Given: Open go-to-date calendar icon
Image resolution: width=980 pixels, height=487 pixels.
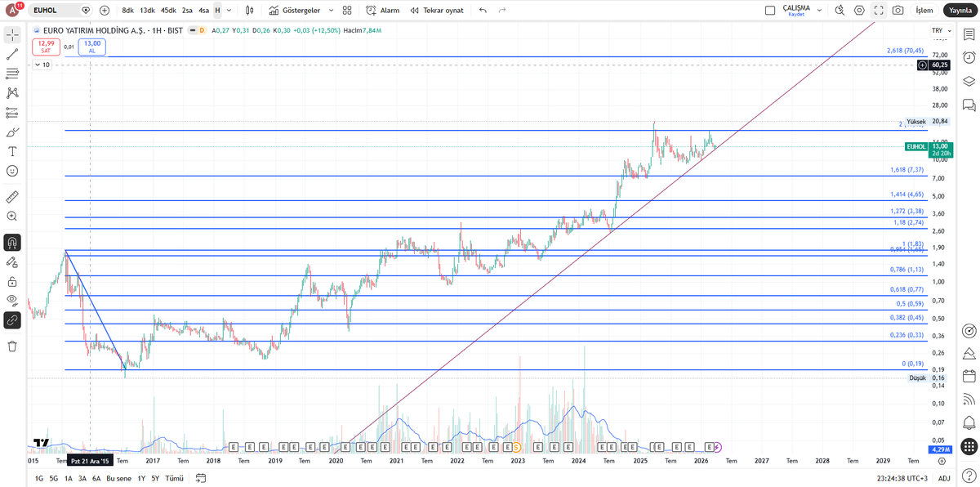Looking at the screenshot, I should point(200,479).
